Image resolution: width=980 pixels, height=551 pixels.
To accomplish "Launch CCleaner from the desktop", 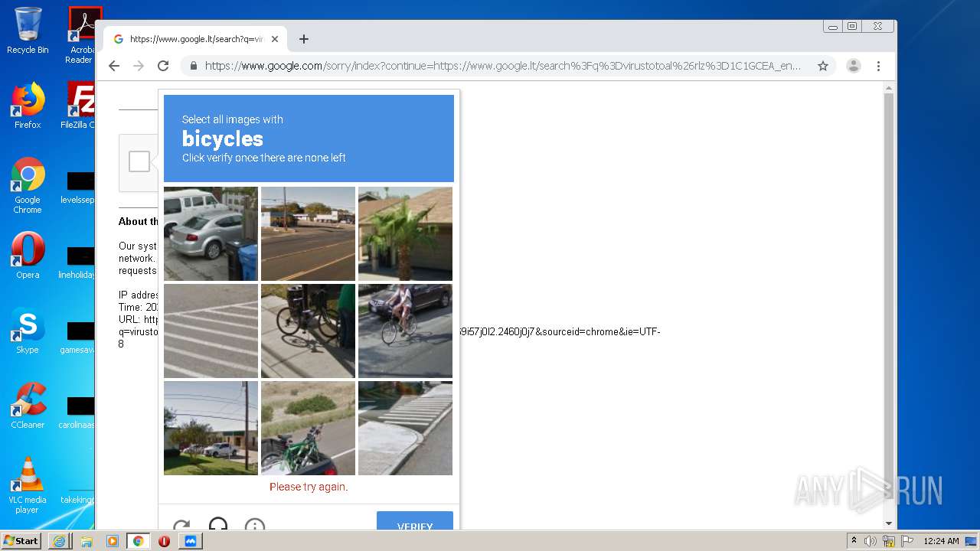I will (x=28, y=406).
